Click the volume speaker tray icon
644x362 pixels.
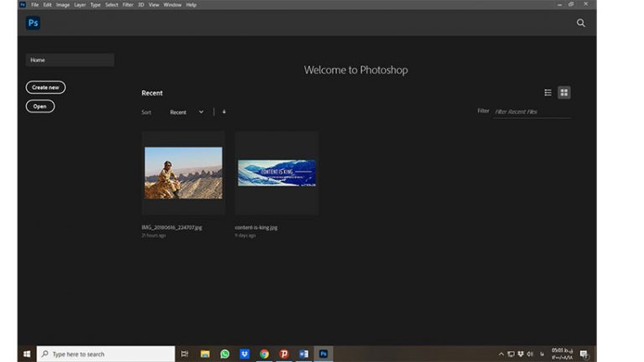[530, 354]
